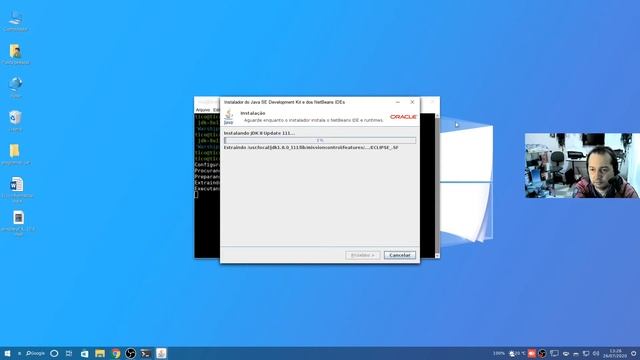Viewport: 640px width, 360px height.
Task: Open the Recycle Bin desktop icon
Action: coord(16,121)
